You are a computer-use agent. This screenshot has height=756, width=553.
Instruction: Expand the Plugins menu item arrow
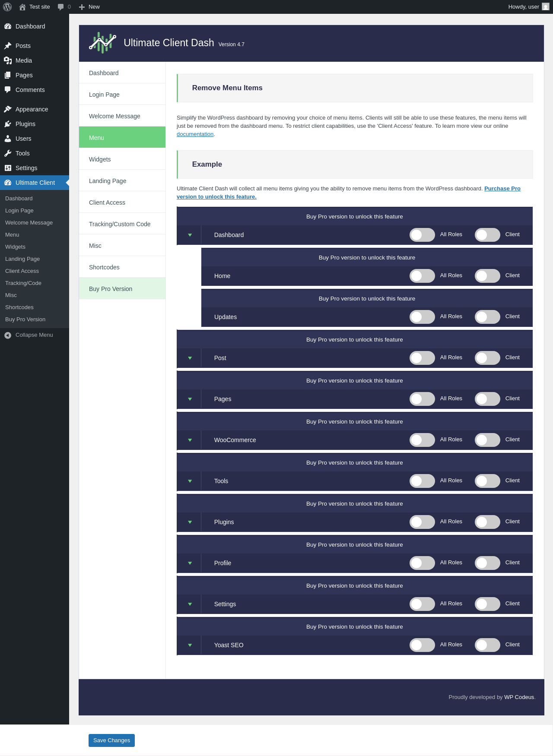tap(190, 522)
